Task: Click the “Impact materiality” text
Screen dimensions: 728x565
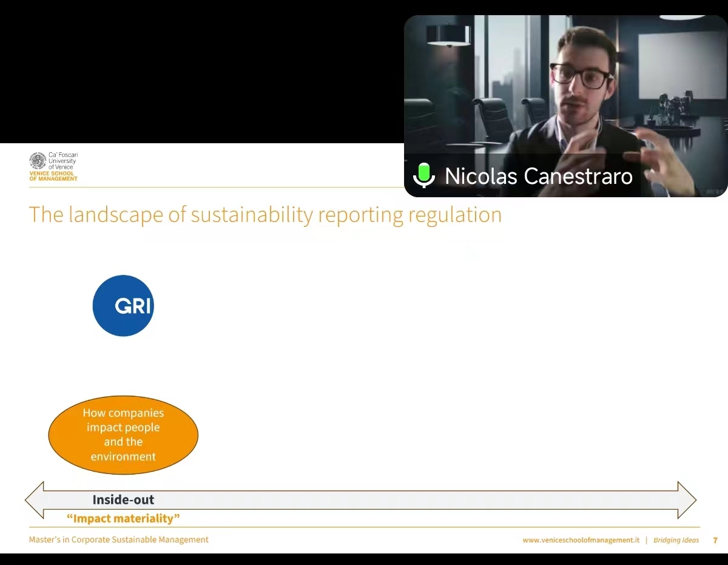Action: [x=123, y=518]
